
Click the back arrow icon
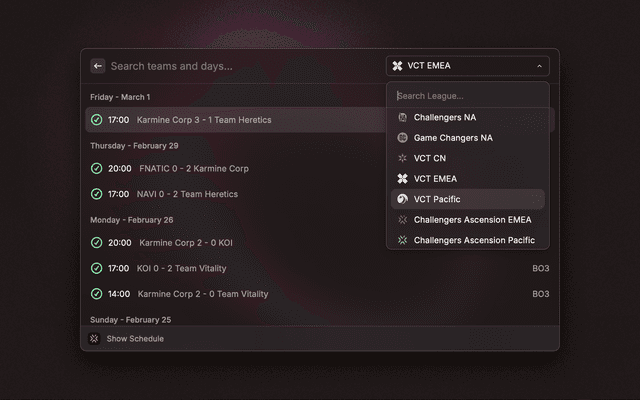pos(98,66)
